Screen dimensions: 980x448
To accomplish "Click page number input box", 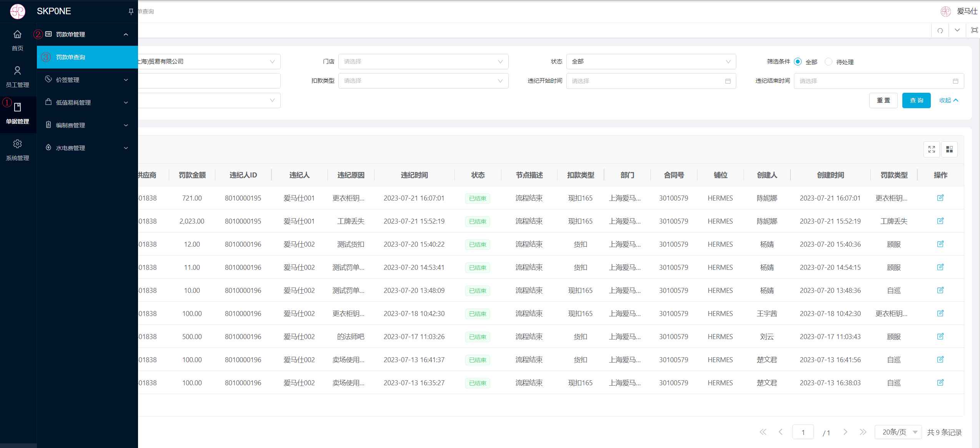I will tap(803, 432).
